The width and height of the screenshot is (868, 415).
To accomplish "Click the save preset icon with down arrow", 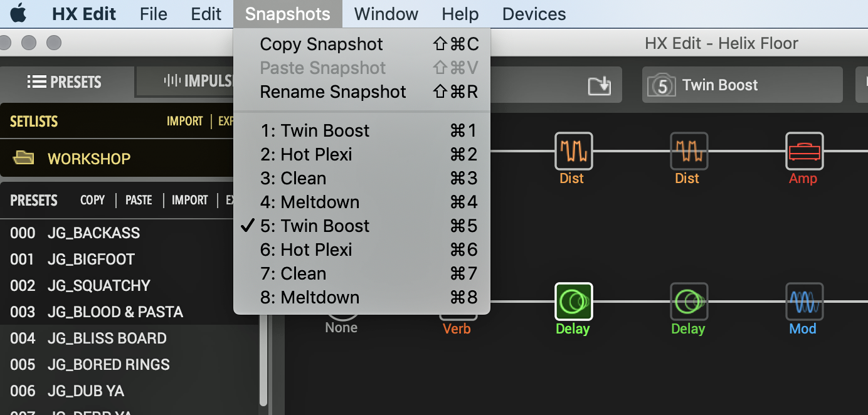I will (599, 85).
